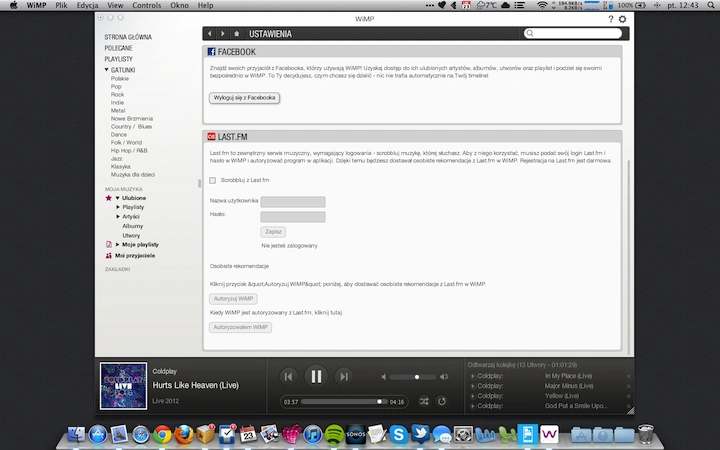Viewport: 720px width, 450px height.
Task: Collapse the GATUNKI genre list
Action: [107, 70]
